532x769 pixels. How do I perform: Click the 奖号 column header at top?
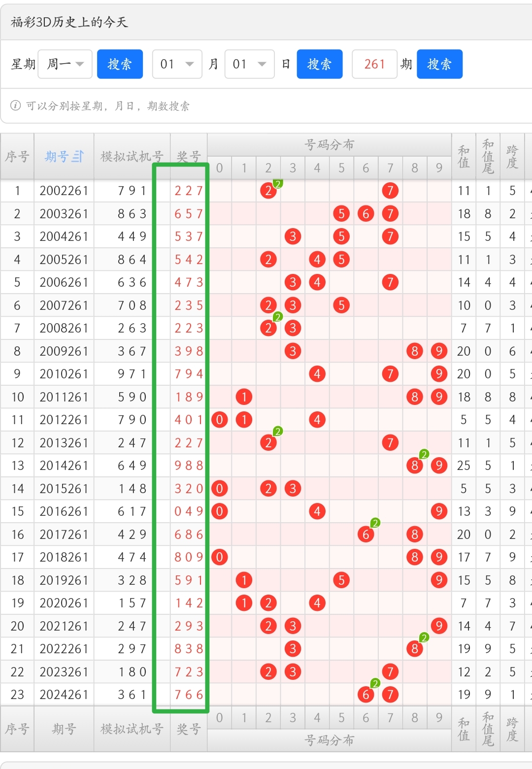pos(189,157)
